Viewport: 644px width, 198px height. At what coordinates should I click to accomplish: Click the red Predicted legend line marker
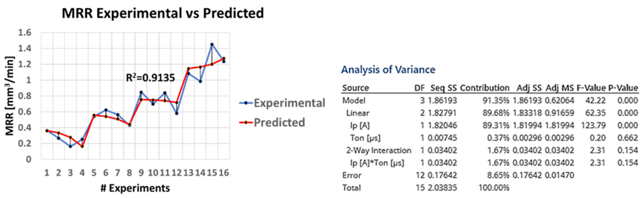246,122
